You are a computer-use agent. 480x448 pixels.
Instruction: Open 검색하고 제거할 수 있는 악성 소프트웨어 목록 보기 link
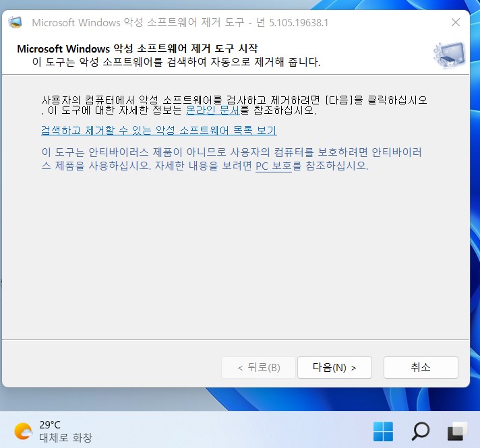(159, 130)
